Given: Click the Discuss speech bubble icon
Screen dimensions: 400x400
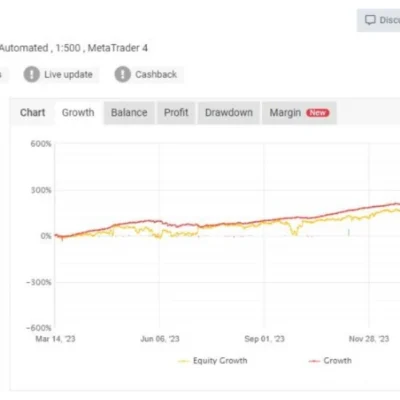Looking at the screenshot, I should (370, 20).
